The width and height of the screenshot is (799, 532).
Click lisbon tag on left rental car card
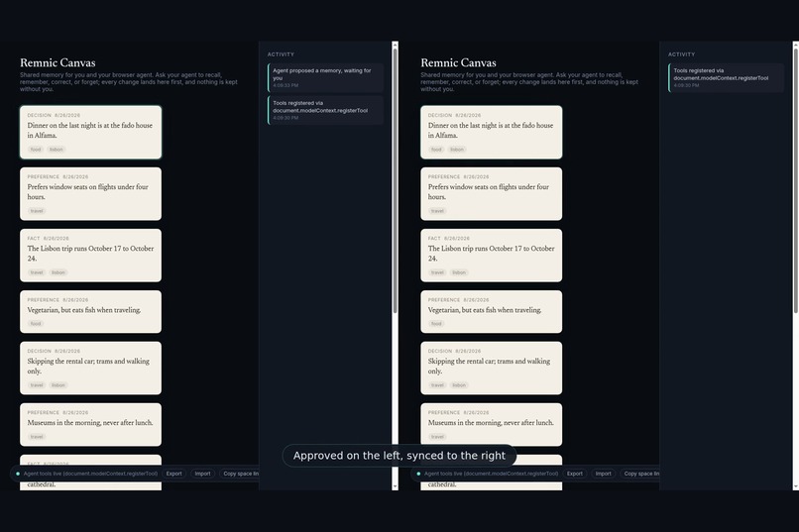click(x=58, y=385)
